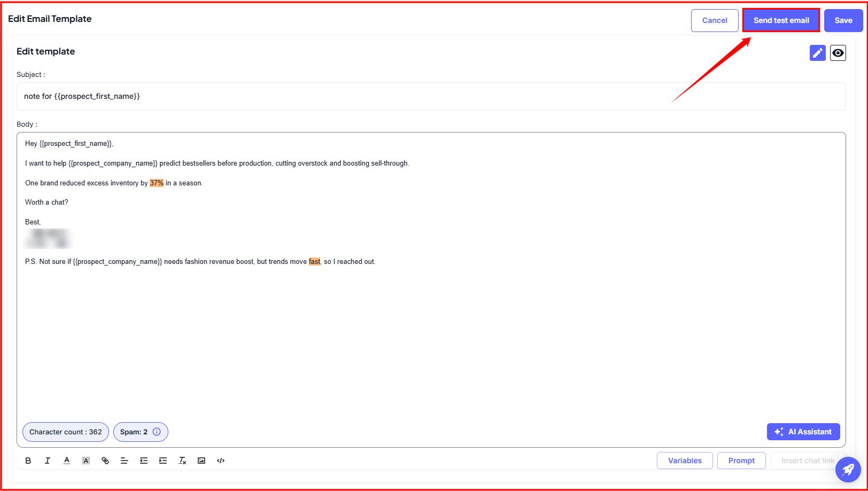Toggle bold formatting in the toolbar
Image resolution: width=868 pixels, height=491 pixels.
28,461
